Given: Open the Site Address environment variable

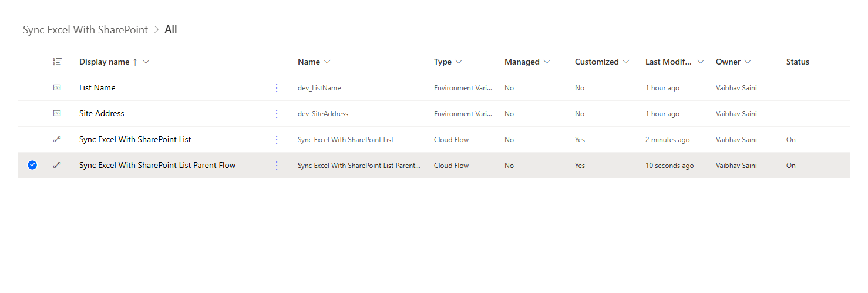Looking at the screenshot, I should (102, 113).
